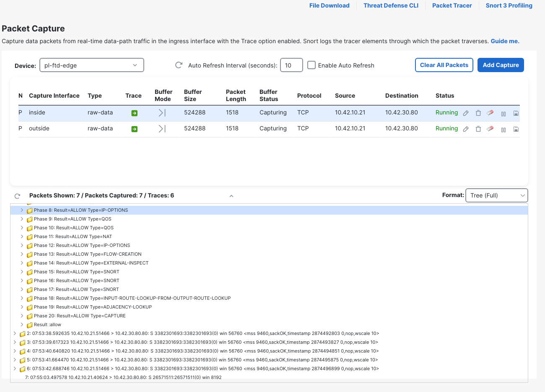Open the Guide me link
Viewport: 545px width, 392px height.
tap(505, 41)
